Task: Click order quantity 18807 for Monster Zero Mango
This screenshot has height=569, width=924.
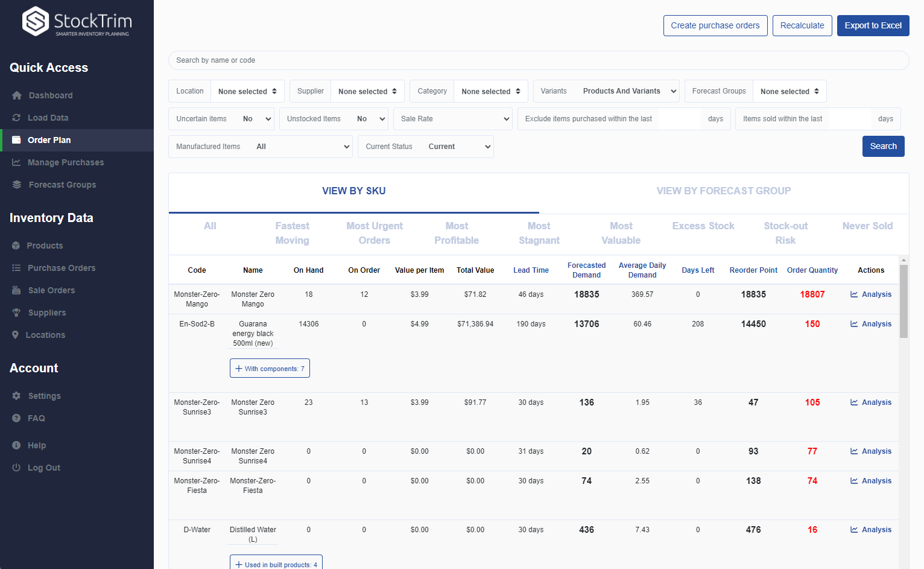Action: [x=812, y=294]
